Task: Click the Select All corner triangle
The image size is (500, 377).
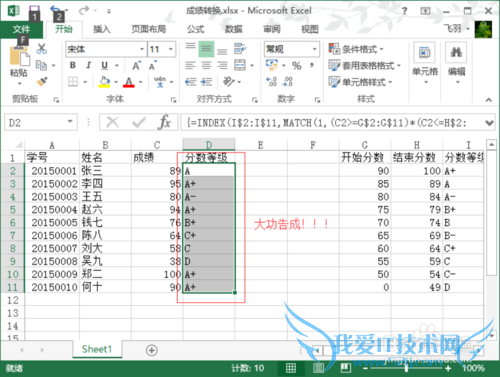Action: [19, 145]
